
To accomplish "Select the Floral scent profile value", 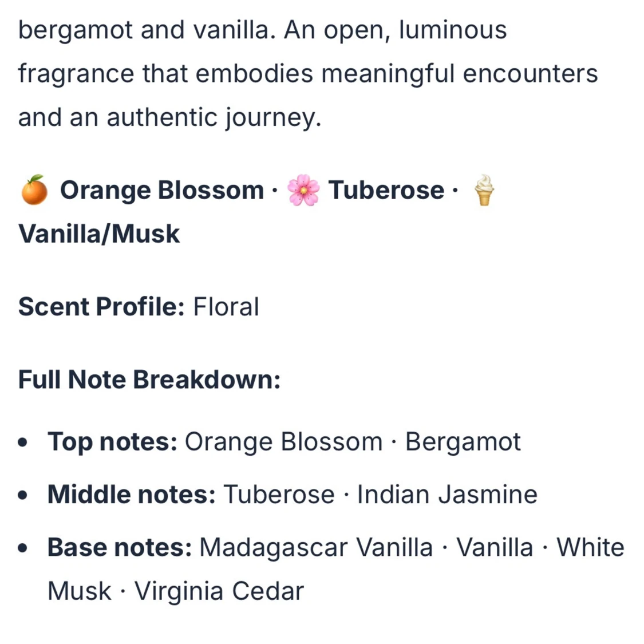I will pyautogui.click(x=226, y=307).
